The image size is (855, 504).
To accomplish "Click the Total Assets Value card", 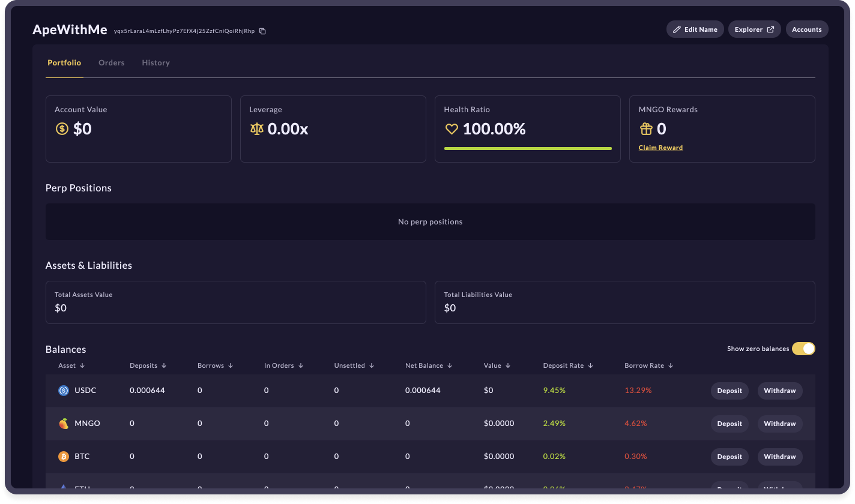I will pos(236,302).
